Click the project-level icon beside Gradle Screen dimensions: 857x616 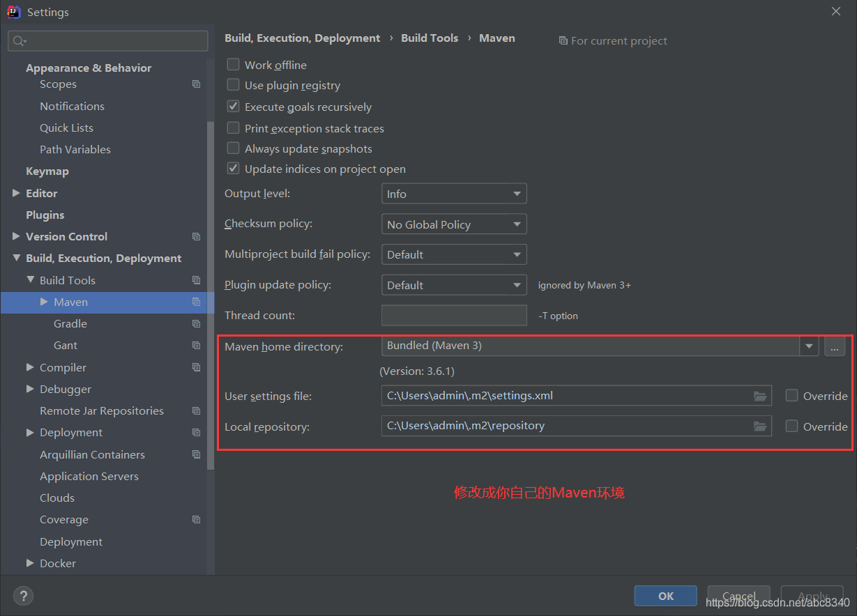196,324
